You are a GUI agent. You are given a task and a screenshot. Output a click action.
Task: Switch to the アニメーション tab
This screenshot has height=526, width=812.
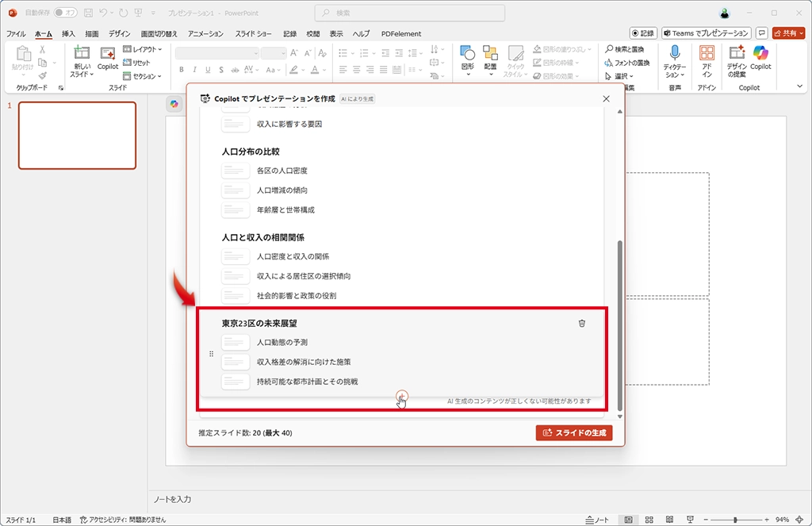point(205,33)
